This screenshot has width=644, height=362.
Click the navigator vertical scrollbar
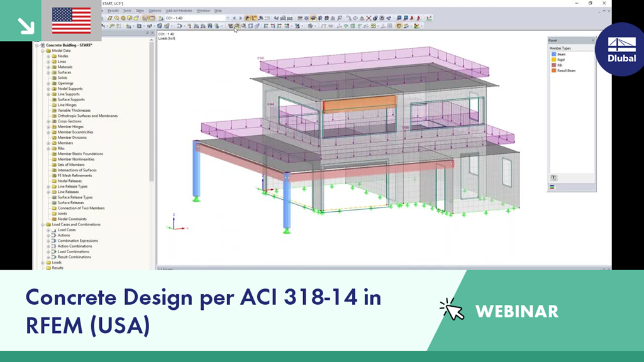click(152, 111)
